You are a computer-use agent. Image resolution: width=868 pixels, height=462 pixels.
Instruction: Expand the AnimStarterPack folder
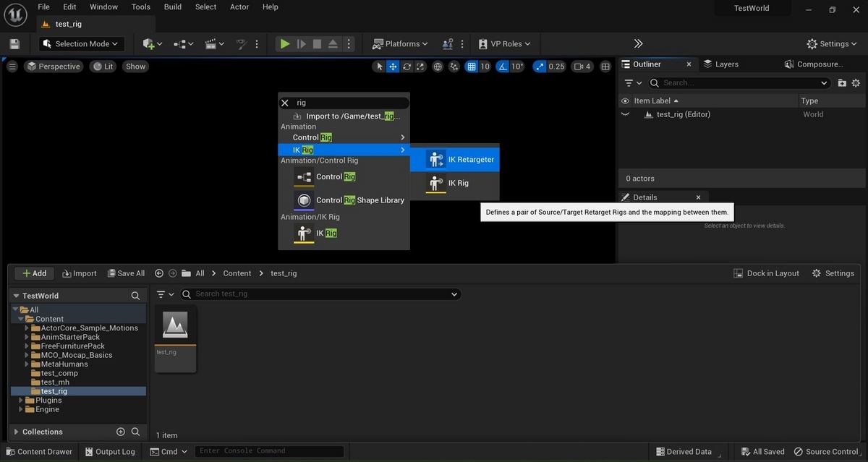click(x=27, y=337)
